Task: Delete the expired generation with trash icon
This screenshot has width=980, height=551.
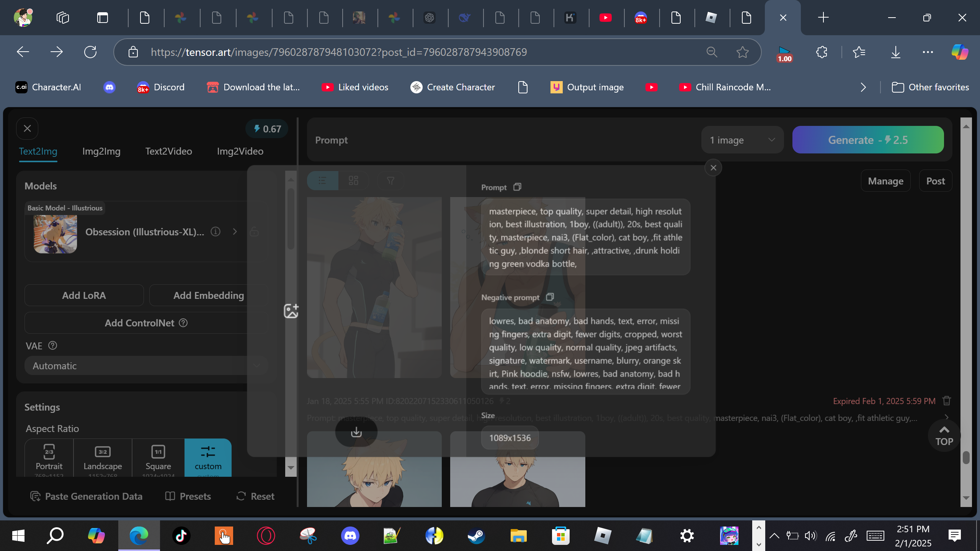Action: coord(947,401)
